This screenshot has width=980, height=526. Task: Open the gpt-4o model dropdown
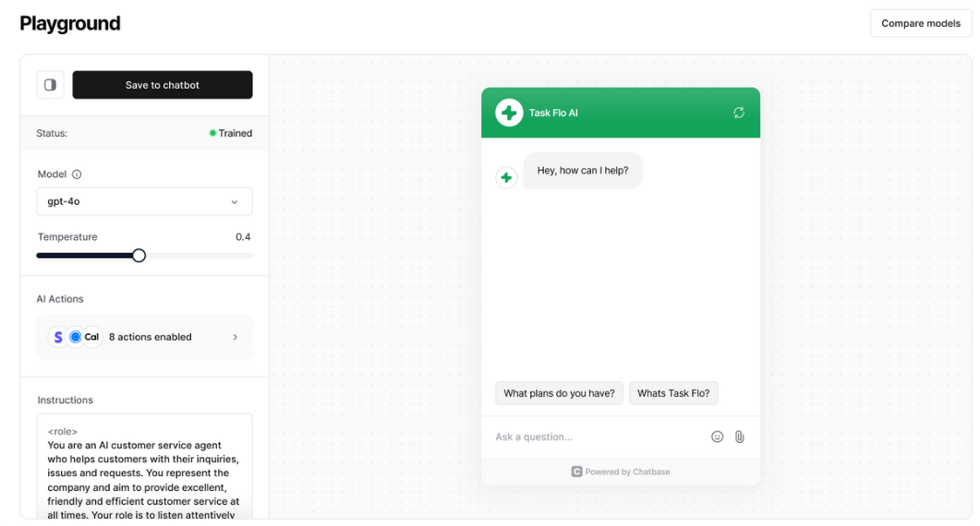(144, 201)
